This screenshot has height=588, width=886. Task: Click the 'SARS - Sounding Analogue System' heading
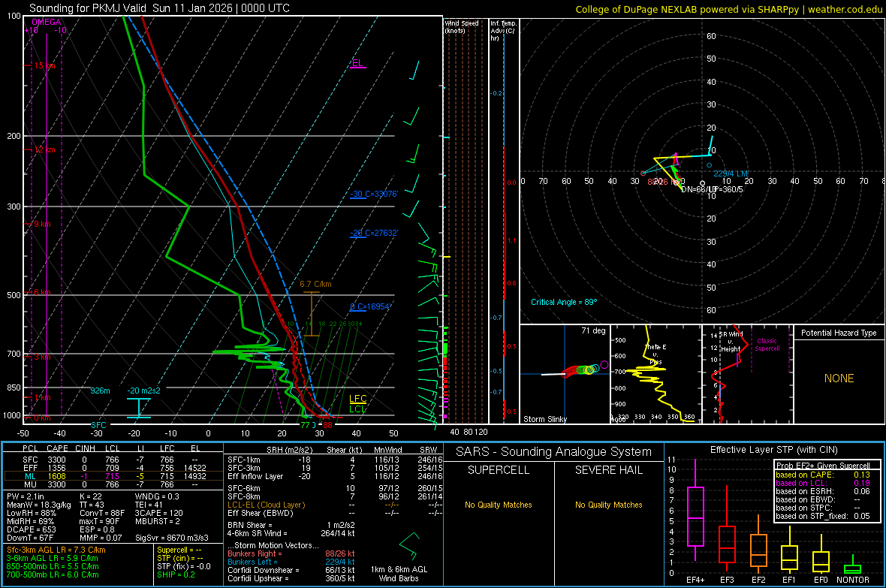(x=554, y=452)
